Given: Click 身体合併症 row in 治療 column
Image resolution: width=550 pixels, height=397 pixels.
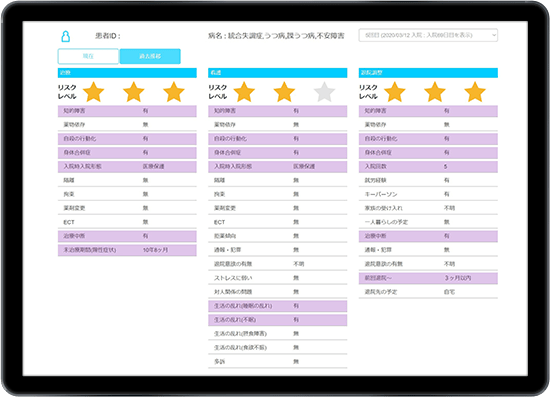Looking at the screenshot, I should point(127,153).
